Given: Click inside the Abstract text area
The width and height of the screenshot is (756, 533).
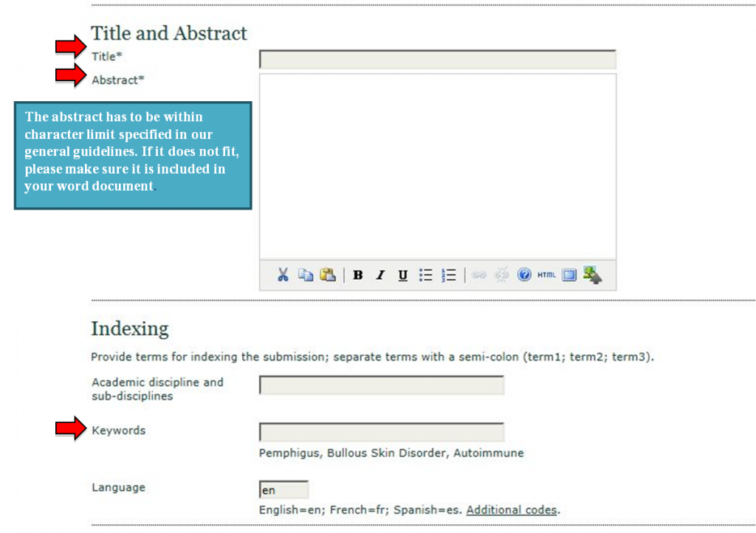Looking at the screenshot, I should [x=437, y=166].
